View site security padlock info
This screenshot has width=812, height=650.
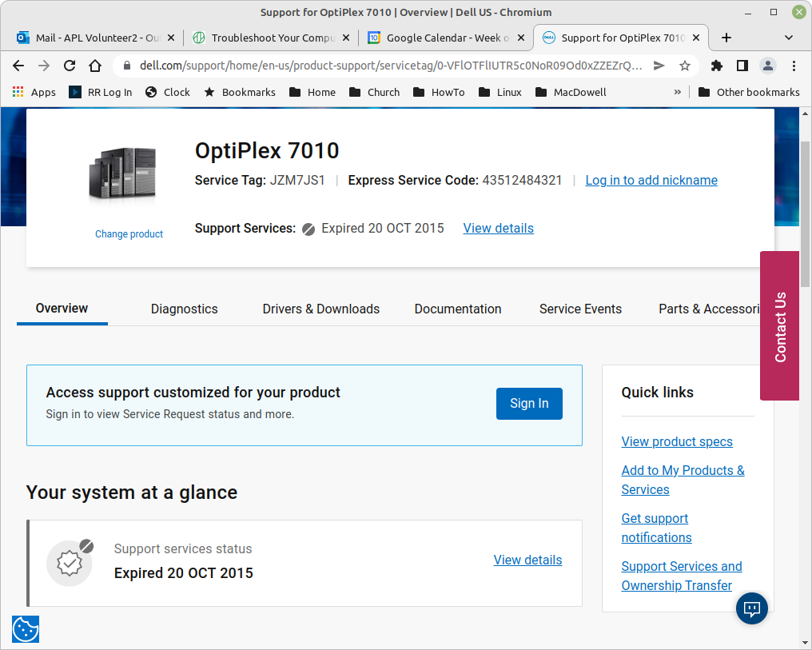coord(127,66)
